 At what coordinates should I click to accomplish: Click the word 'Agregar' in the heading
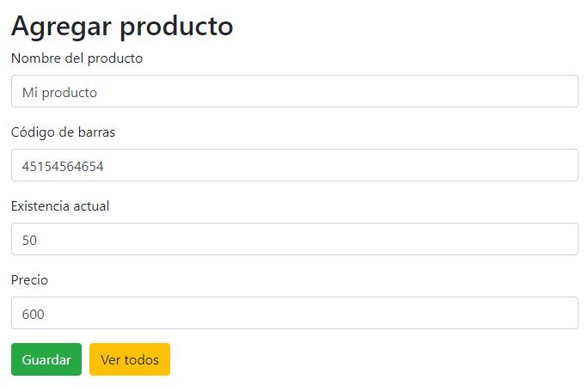point(61,26)
